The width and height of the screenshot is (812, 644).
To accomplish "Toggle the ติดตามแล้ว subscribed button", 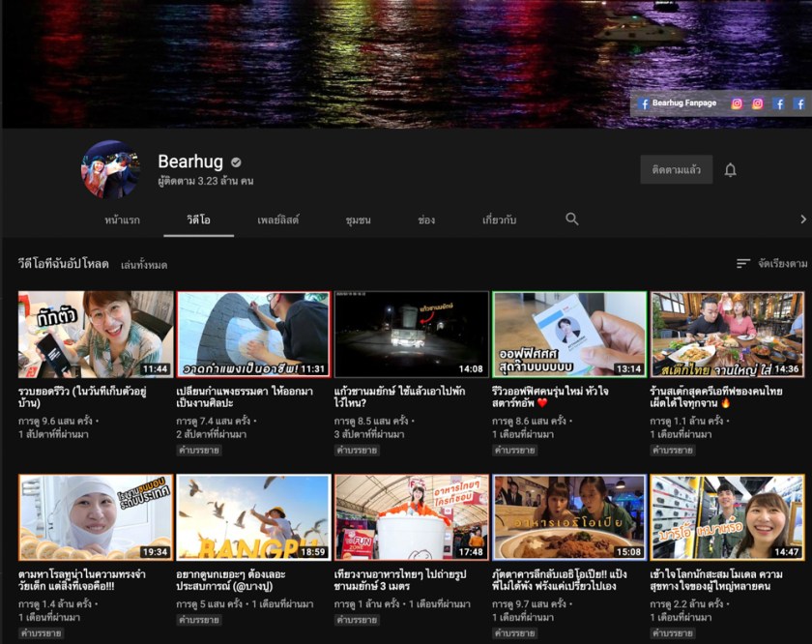I will click(676, 170).
